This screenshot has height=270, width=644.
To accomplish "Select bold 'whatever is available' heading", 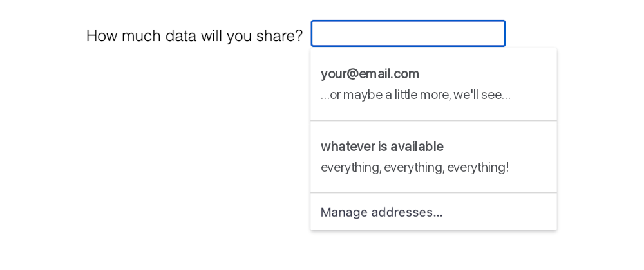I will point(382,147).
